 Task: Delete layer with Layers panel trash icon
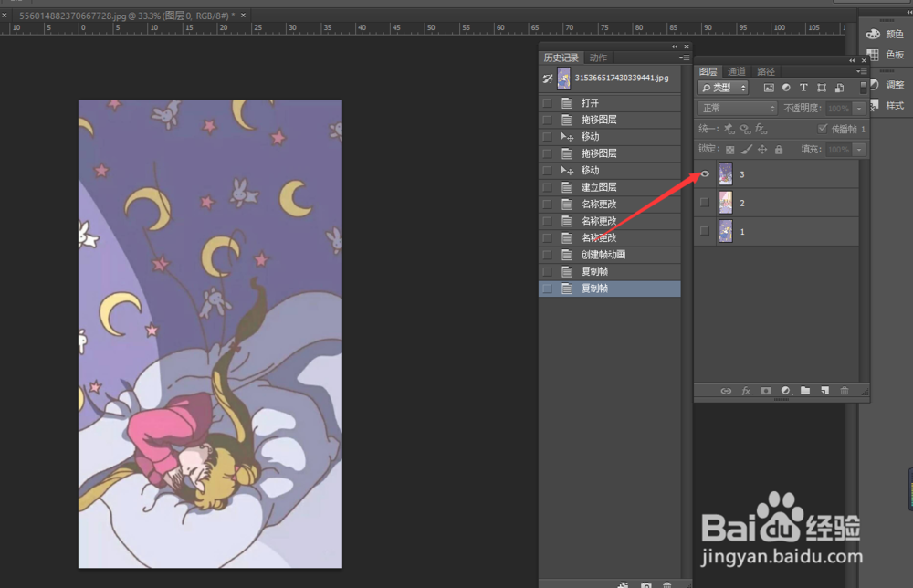pos(845,391)
